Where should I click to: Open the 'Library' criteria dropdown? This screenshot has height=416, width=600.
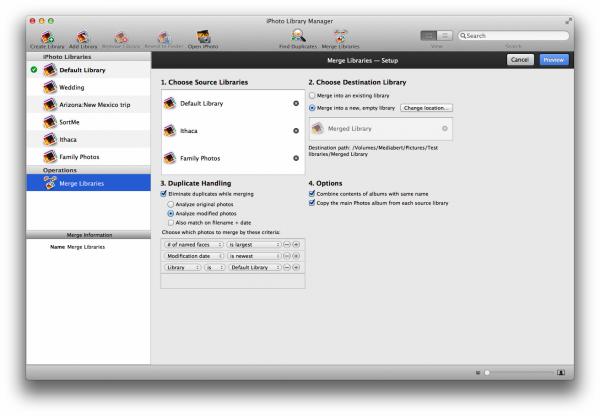[x=183, y=268]
